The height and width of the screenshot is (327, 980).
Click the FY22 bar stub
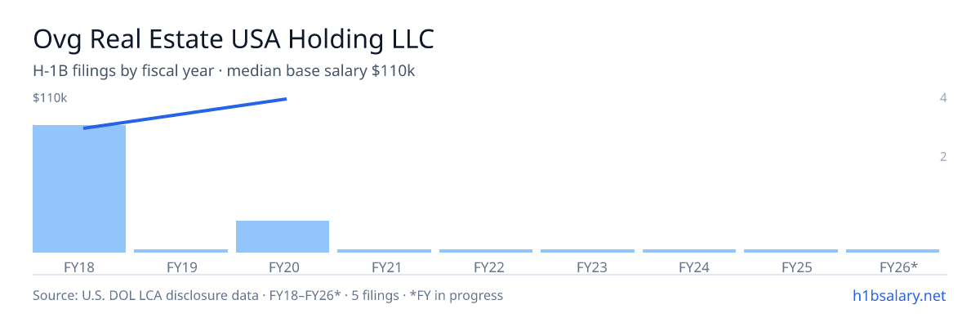pos(486,251)
